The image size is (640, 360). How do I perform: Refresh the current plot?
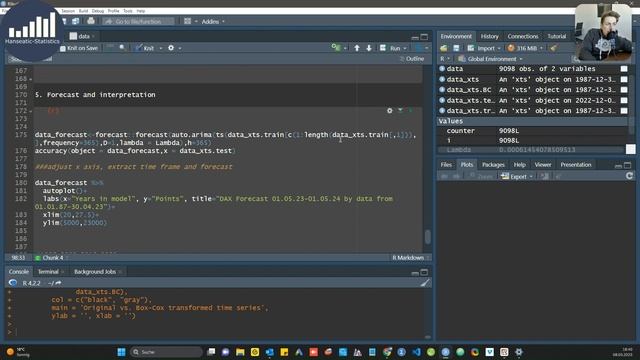point(629,176)
